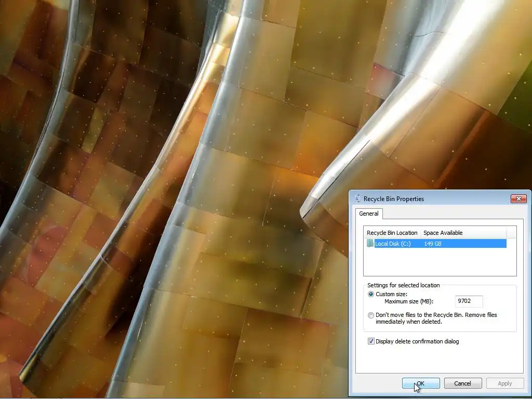Viewport: 532px width, 399px height.
Task: Close the Recycle Bin Properties dialog
Action: pos(518,199)
